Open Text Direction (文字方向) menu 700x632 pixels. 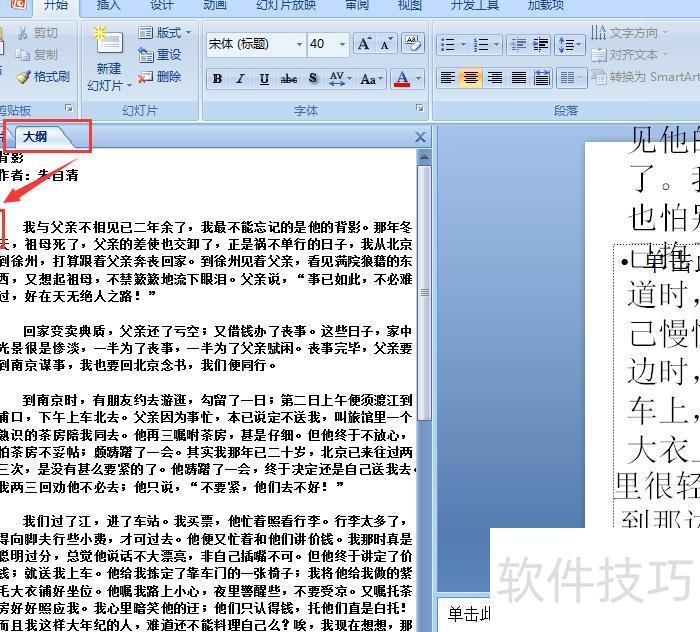point(630,33)
